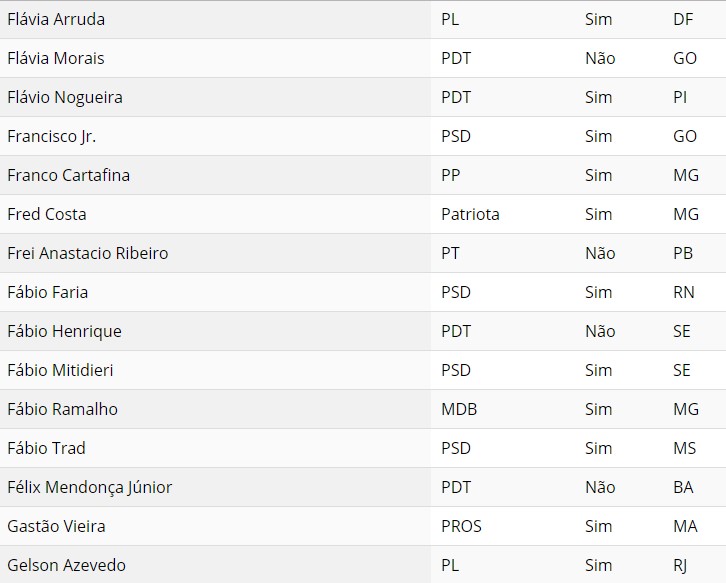Screen dimensions: 726x583
Task: Click Frei Anastacio Ribeiro's name
Action: click(88, 253)
